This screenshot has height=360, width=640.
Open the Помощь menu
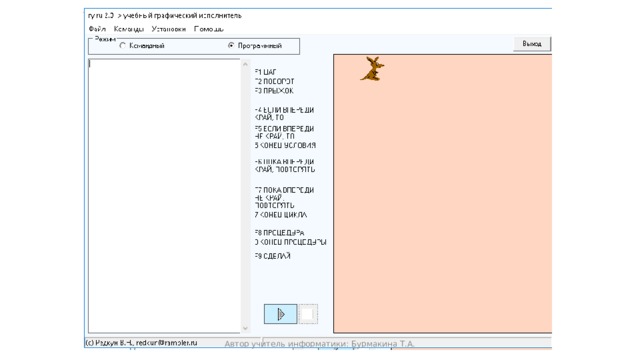coord(209,29)
